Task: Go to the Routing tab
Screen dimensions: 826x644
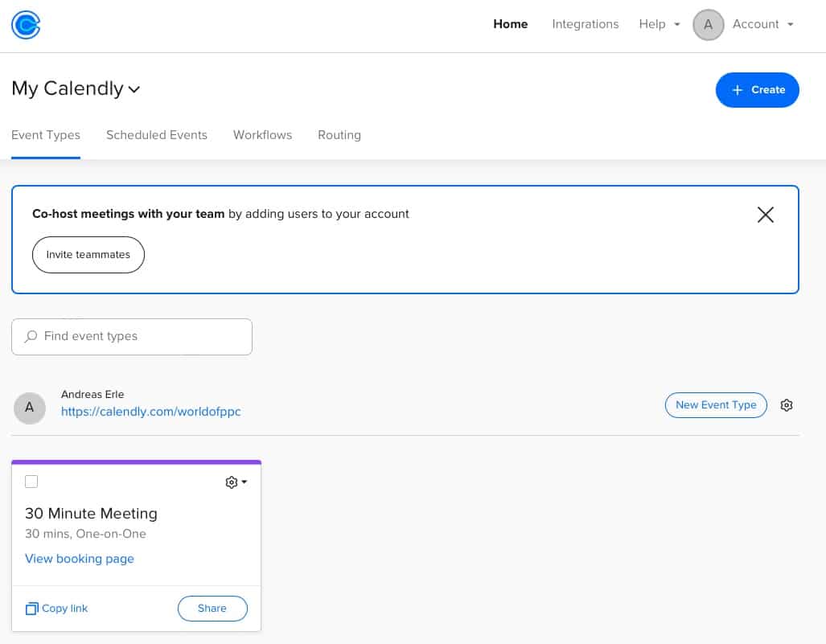Action: pos(339,135)
